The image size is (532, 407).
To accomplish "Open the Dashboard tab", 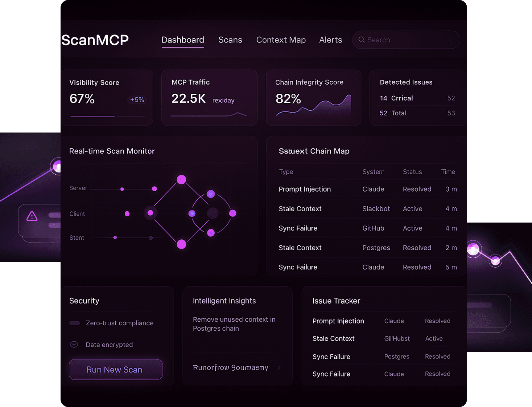I will tap(183, 40).
